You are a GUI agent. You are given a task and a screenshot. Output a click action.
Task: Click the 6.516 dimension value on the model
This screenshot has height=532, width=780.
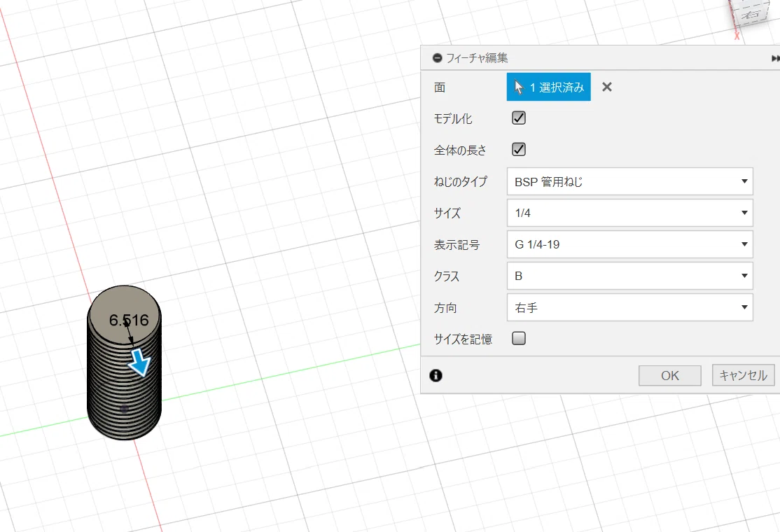(x=129, y=320)
